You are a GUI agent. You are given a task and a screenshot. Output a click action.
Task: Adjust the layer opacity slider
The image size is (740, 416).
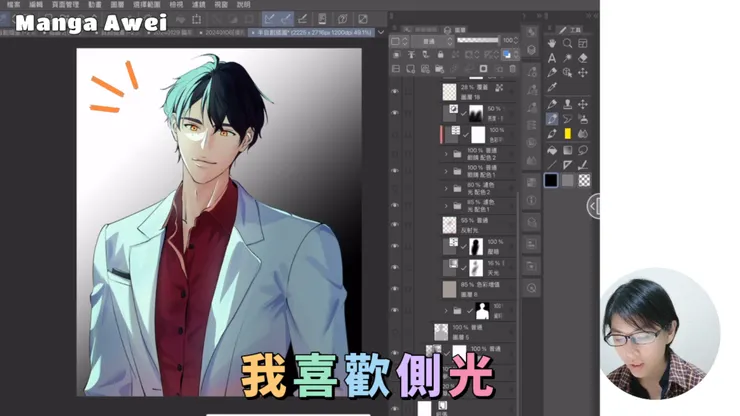pos(478,41)
